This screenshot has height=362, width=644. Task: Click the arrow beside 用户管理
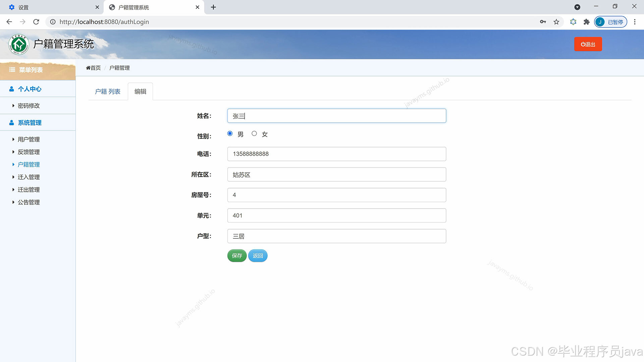click(13, 139)
